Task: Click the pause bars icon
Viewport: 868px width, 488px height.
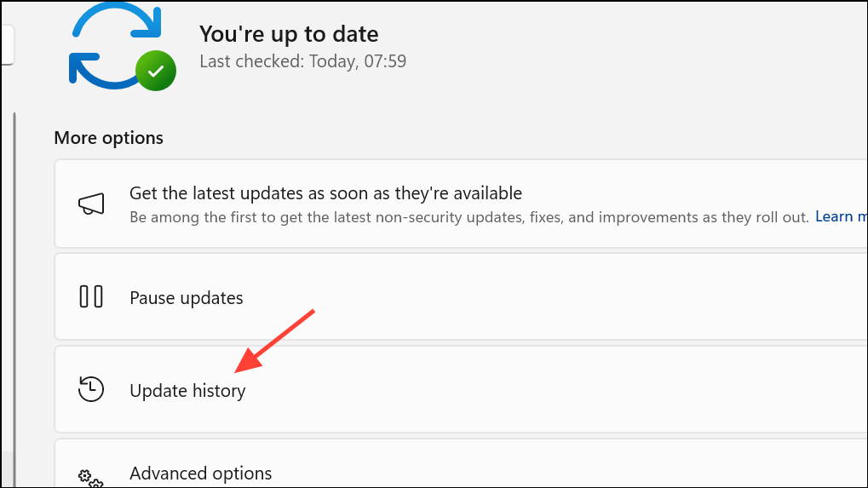Action: (x=91, y=296)
